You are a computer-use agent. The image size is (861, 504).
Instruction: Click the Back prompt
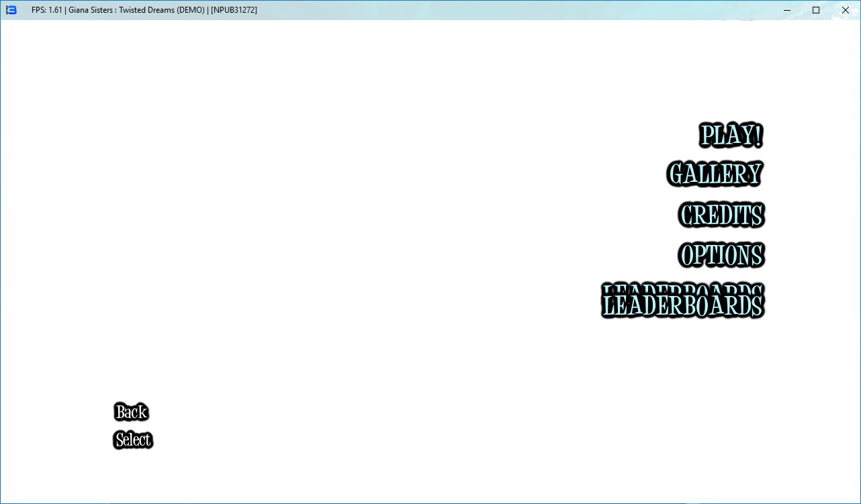(x=131, y=411)
